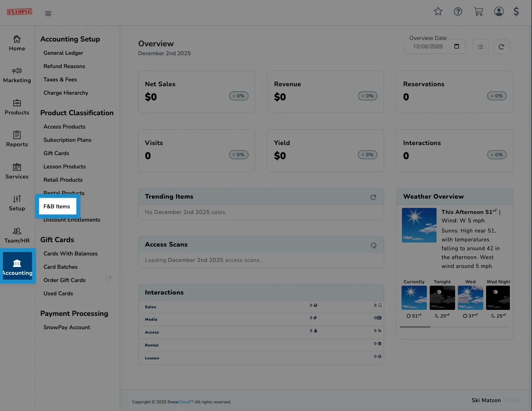This screenshot has width=532, height=411.
Task: Click Access row in Interactions table
Action: [261, 332]
